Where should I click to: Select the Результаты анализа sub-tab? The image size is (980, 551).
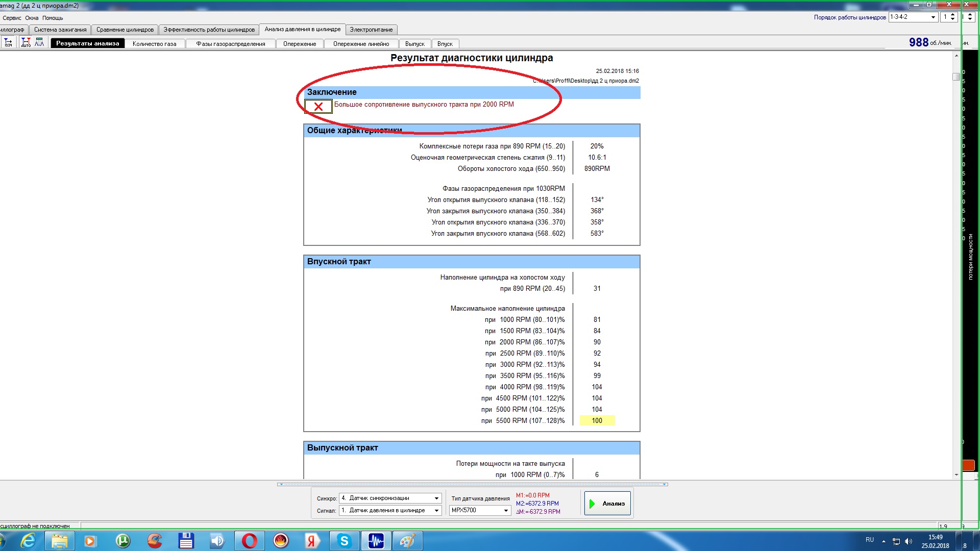point(88,43)
